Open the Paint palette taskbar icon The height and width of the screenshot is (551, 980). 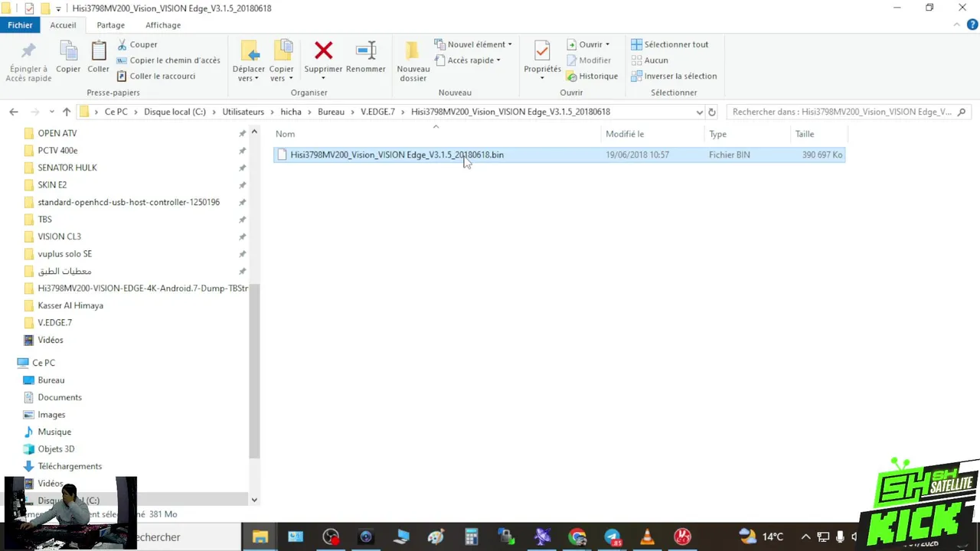click(x=436, y=537)
